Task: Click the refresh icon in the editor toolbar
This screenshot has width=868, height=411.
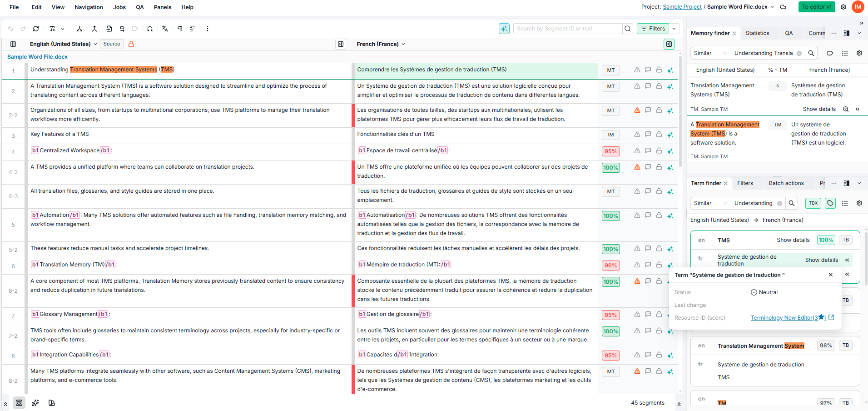Action: (36, 29)
